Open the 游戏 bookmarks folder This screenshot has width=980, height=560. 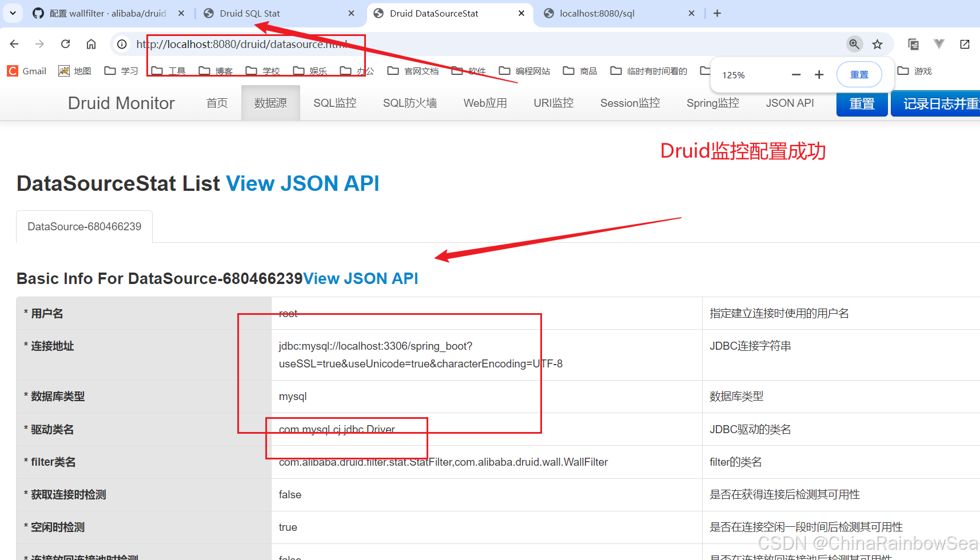914,71
